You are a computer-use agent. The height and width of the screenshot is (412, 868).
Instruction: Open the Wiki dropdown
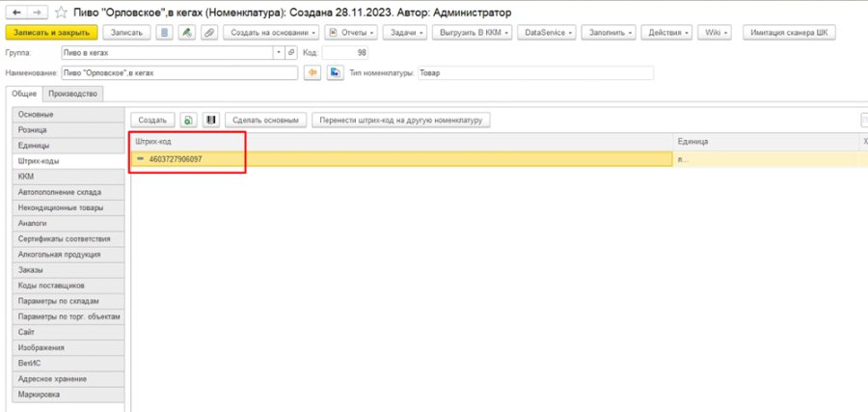(715, 33)
